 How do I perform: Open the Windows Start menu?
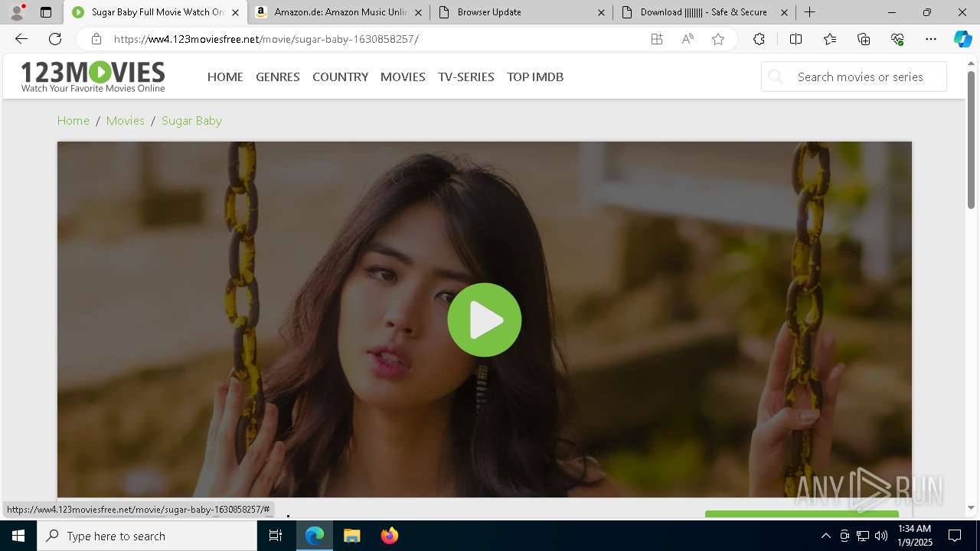(18, 536)
